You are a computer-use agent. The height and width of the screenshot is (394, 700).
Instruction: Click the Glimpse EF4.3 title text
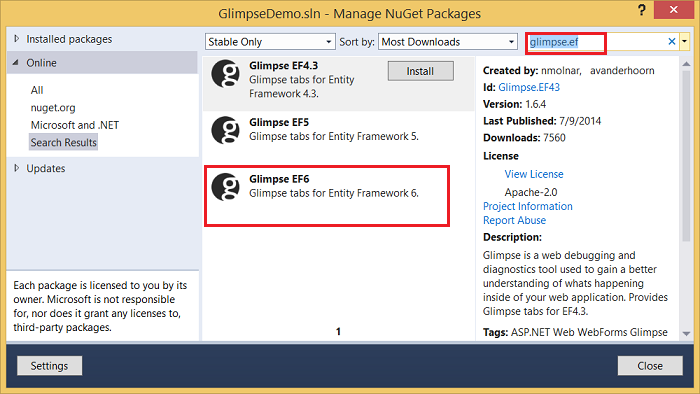click(x=283, y=66)
